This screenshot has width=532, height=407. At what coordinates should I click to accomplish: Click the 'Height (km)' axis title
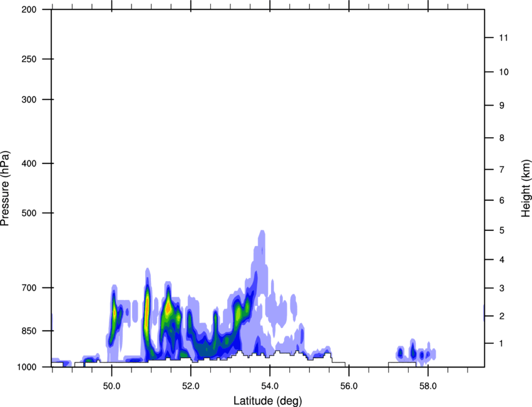pyautogui.click(x=526, y=188)
